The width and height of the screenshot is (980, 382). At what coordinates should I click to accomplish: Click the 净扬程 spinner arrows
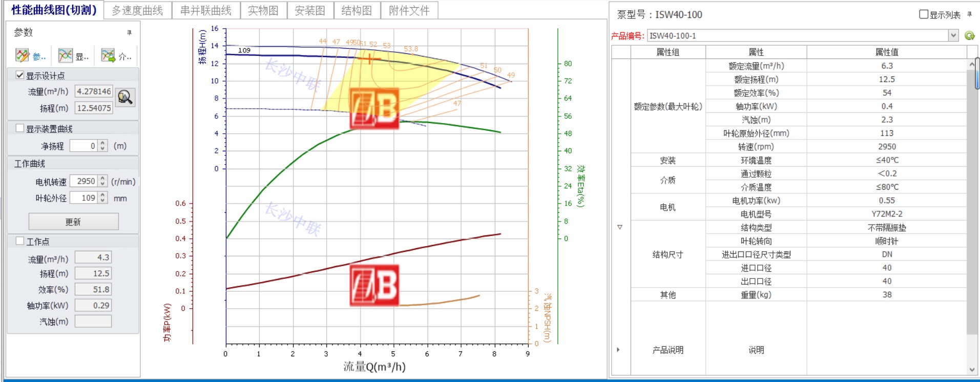[x=102, y=146]
